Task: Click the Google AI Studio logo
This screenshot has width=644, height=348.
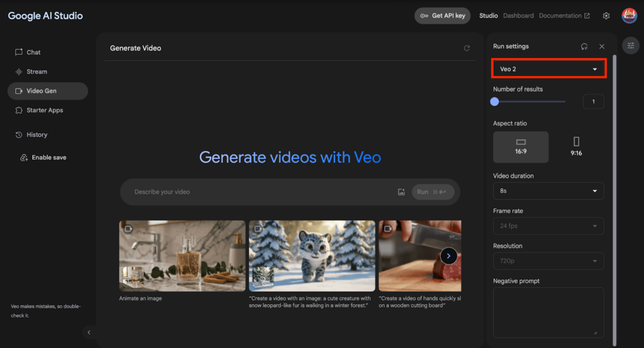Action: (45, 16)
